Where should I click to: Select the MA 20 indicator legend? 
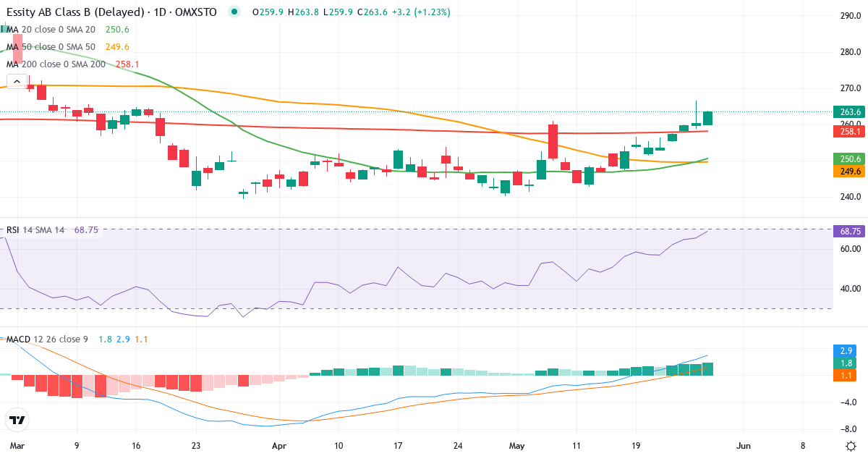point(68,30)
